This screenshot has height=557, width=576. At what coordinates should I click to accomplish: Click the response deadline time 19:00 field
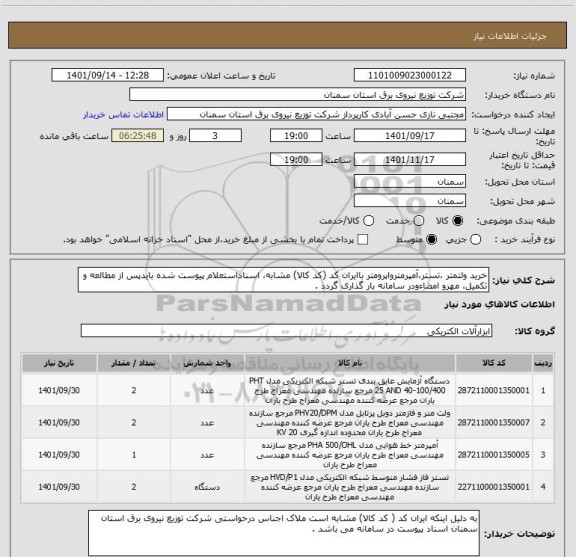(296, 136)
